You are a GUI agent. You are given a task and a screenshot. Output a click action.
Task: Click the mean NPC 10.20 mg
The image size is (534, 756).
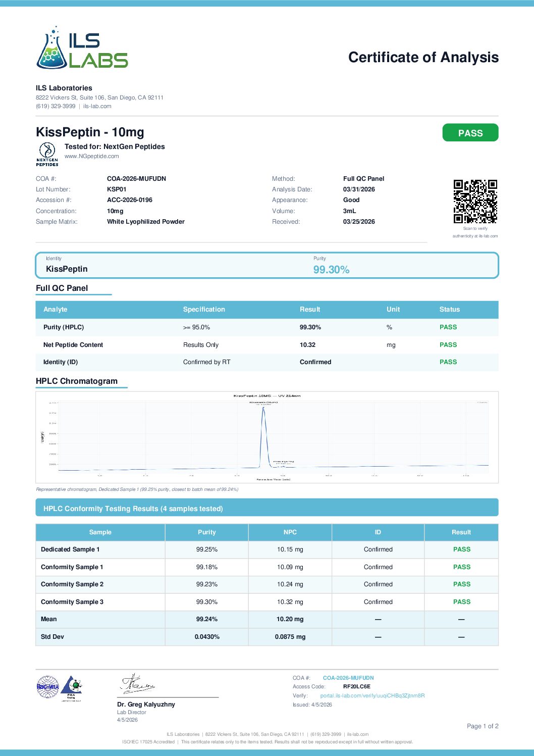(290, 619)
